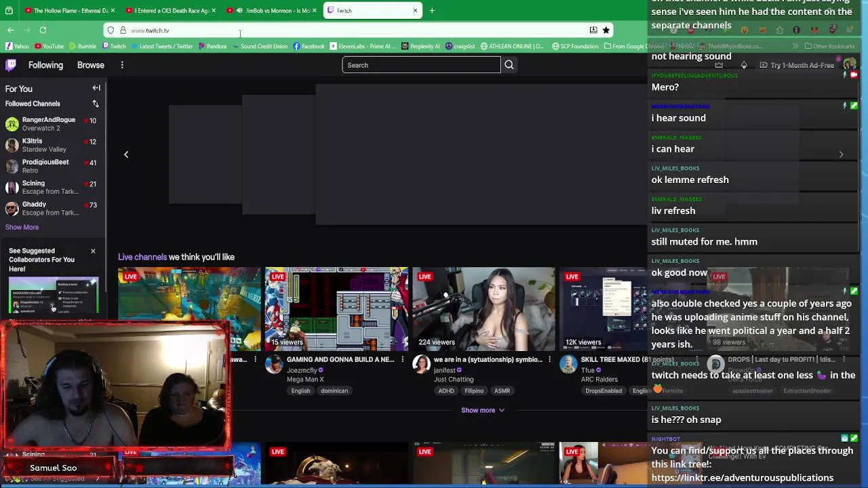Open the Twitch home logo
The width and height of the screenshot is (868, 488).
pyautogui.click(x=11, y=65)
